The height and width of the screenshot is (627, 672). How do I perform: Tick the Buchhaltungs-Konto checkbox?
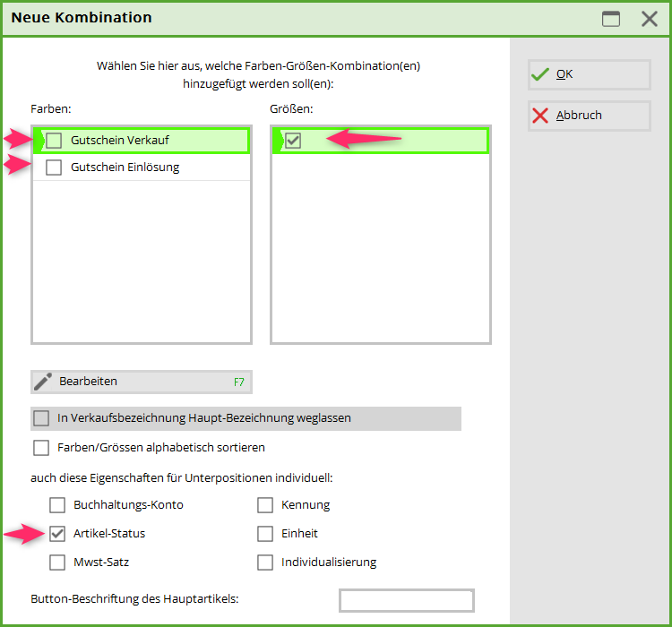pyautogui.click(x=57, y=505)
